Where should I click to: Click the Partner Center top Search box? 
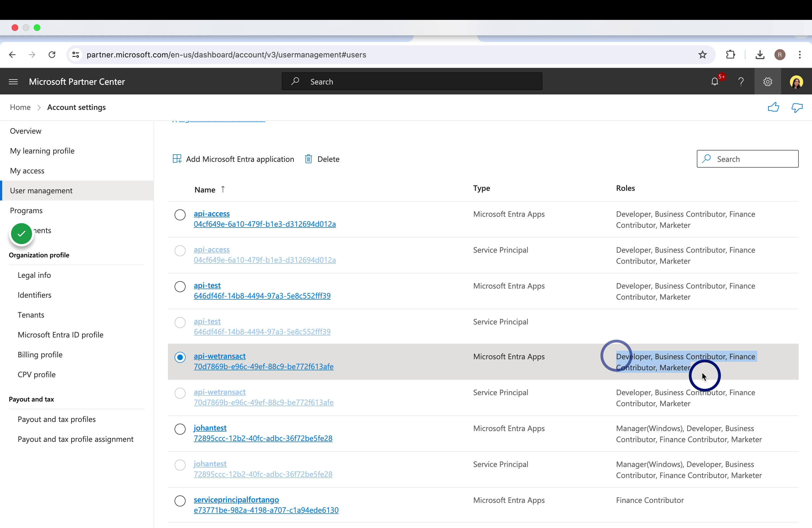tap(412, 81)
